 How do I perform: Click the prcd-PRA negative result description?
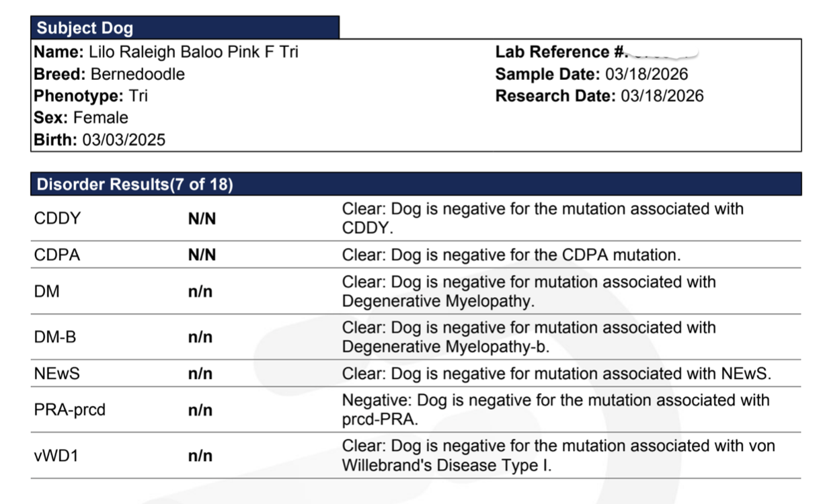pos(556,410)
